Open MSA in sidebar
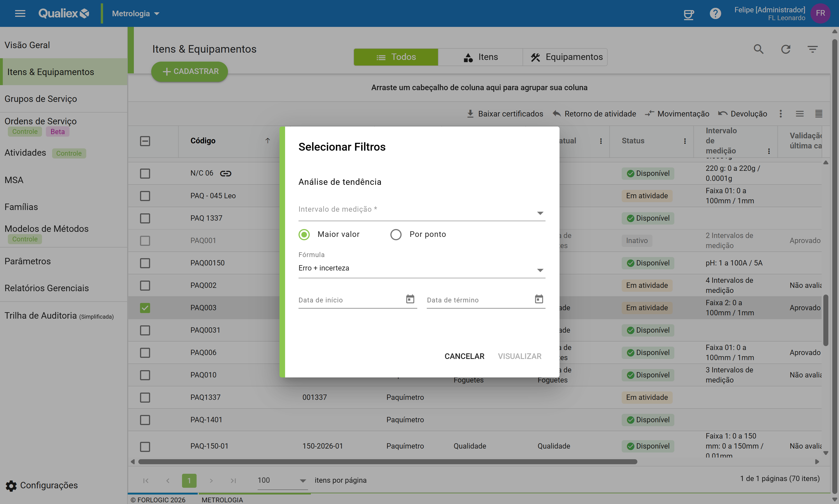This screenshot has height=504, width=839. point(64,180)
